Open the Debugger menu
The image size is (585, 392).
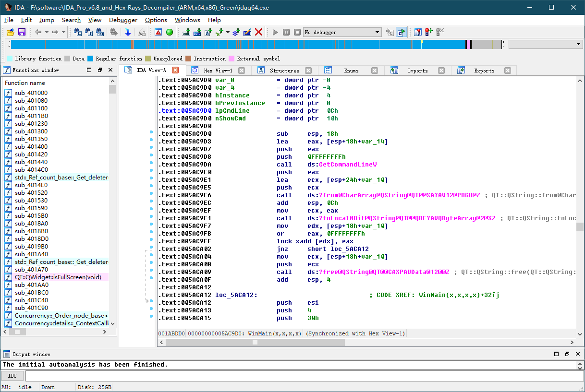tap(123, 20)
